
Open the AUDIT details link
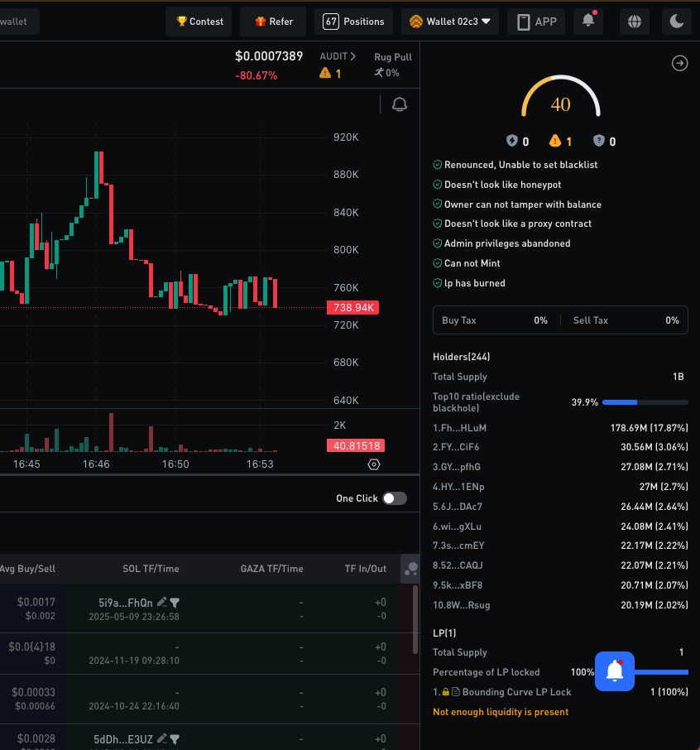coord(338,56)
